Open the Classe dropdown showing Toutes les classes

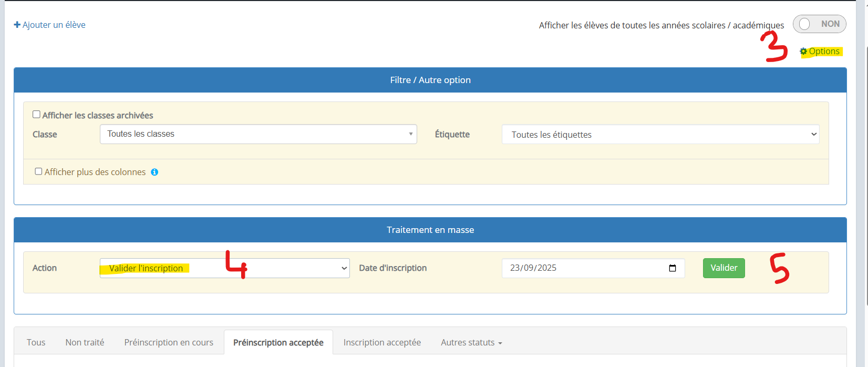point(258,134)
